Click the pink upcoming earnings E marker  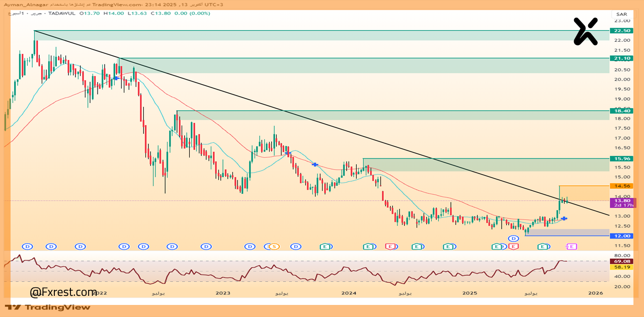click(572, 246)
